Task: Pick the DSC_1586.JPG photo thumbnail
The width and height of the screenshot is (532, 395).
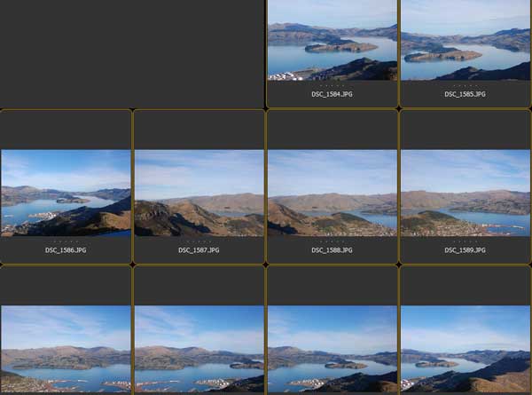Action: [x=66, y=193]
